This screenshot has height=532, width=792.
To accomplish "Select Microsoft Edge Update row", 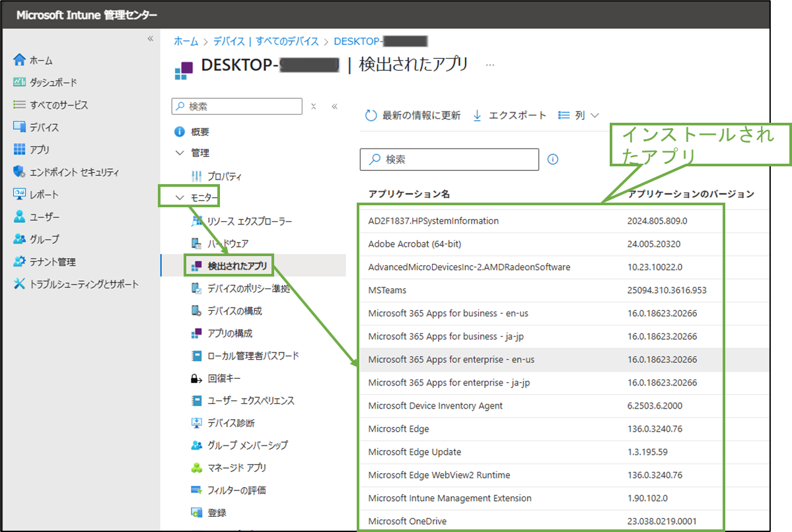I will coord(564,451).
